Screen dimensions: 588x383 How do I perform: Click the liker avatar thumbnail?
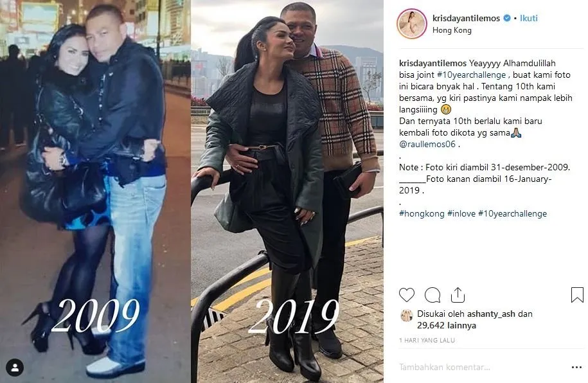407,316
